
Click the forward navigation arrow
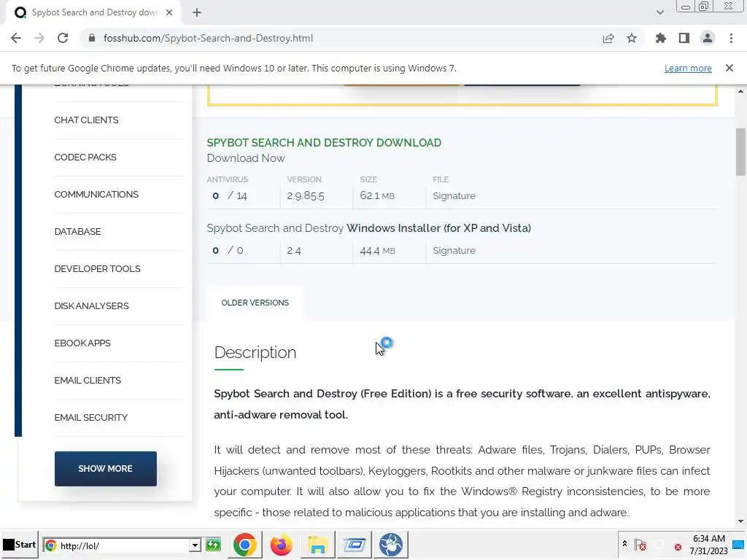tap(39, 38)
